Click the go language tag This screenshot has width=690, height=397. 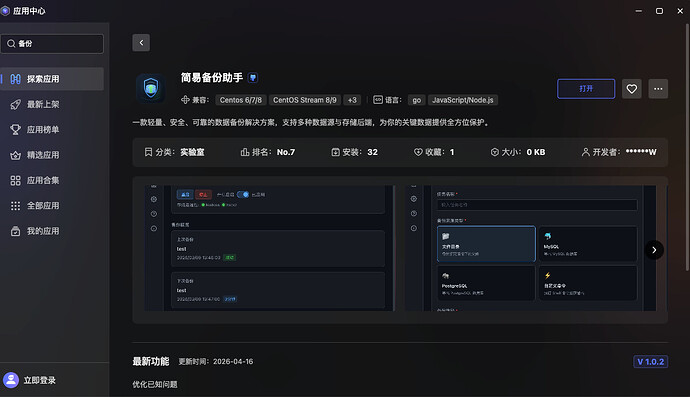(416, 100)
